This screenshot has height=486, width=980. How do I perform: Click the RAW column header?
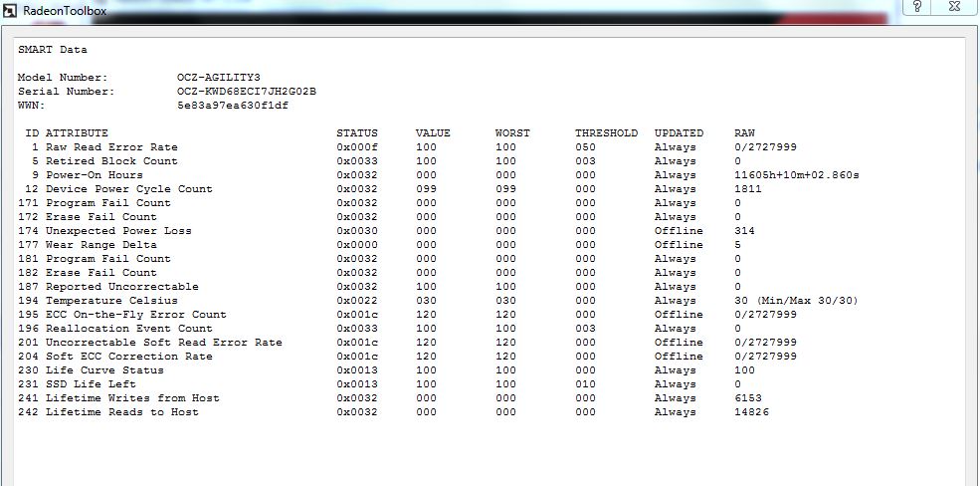(x=744, y=133)
